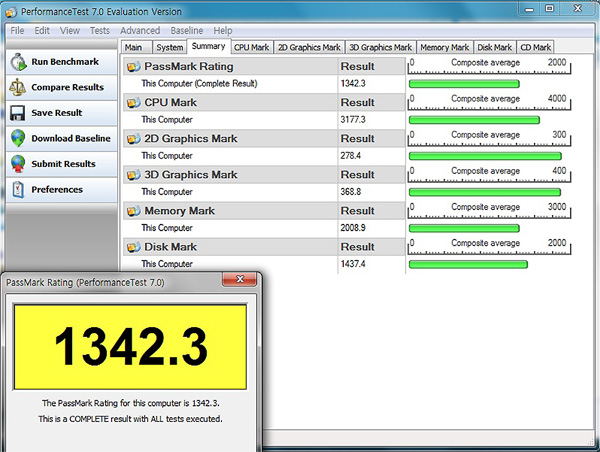Open the Edit menu
The image size is (600, 452).
coord(42,31)
